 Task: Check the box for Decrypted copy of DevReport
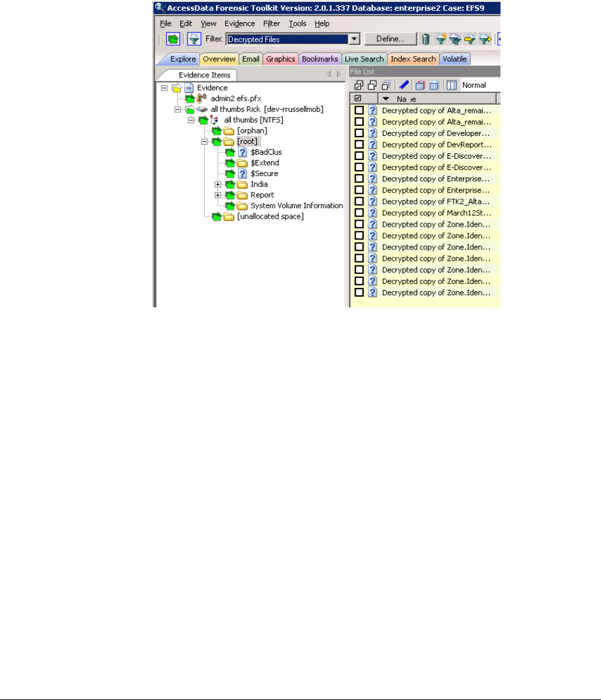click(359, 145)
